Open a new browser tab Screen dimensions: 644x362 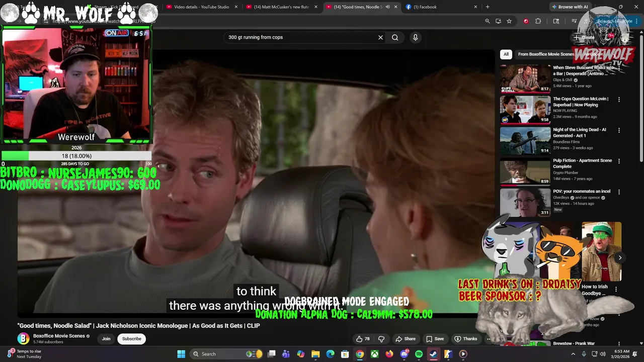pos(488,7)
